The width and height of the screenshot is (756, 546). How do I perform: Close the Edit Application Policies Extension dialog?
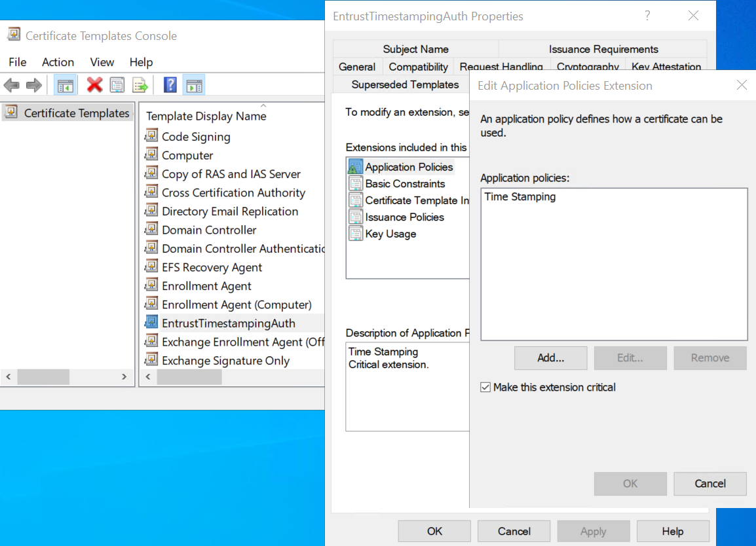742,86
